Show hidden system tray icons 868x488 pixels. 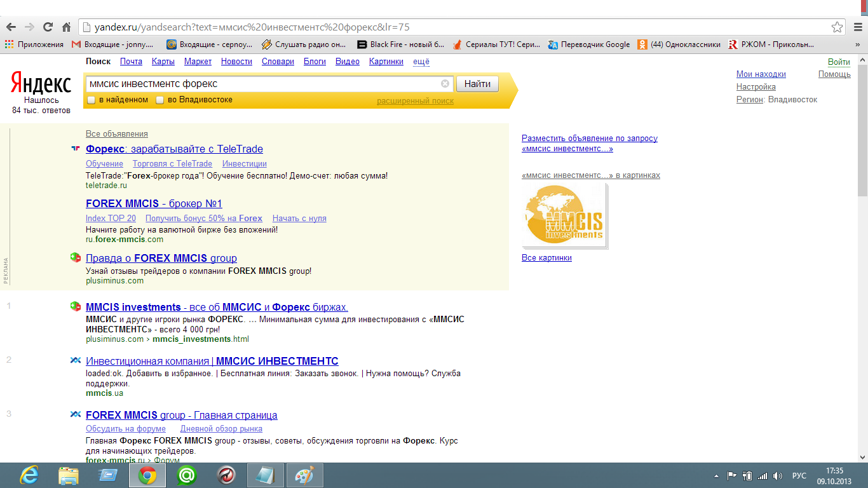pos(717,475)
